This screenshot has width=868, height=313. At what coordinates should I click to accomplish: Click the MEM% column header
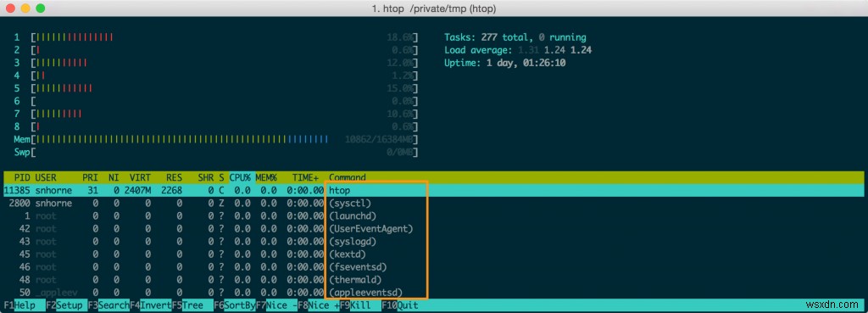click(266, 178)
